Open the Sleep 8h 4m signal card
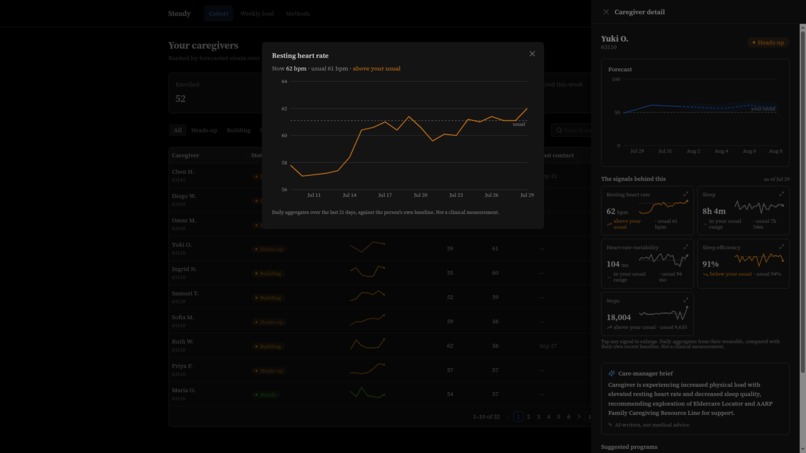 click(743, 210)
